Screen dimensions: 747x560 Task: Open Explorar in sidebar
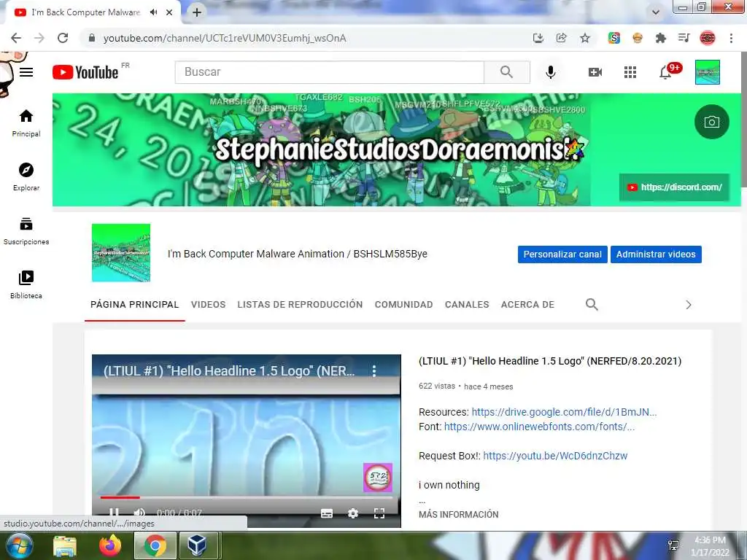pos(26,176)
